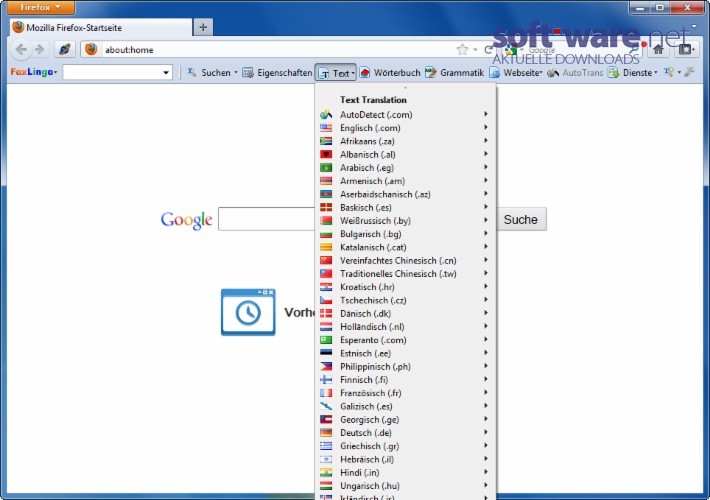Screen dimensions: 710x500
Task: Click the Kroatisch (.hr) flag icon
Action: point(326,287)
